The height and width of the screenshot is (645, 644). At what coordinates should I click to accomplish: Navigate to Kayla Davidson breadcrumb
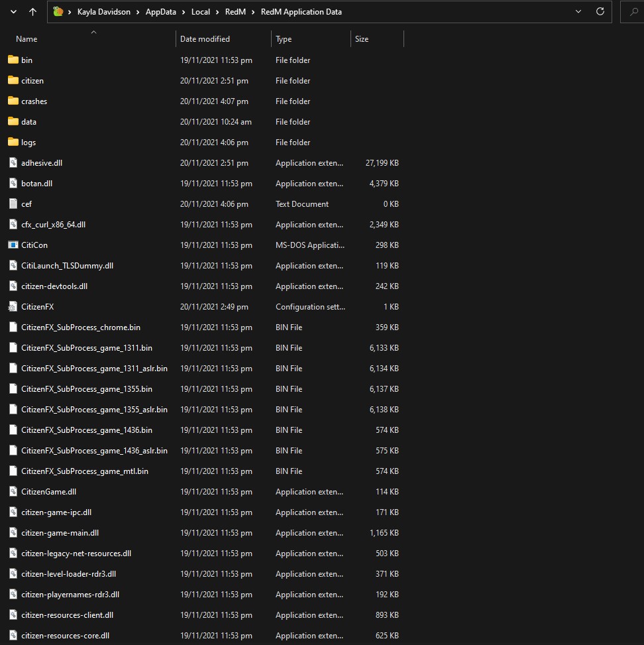pyautogui.click(x=103, y=12)
